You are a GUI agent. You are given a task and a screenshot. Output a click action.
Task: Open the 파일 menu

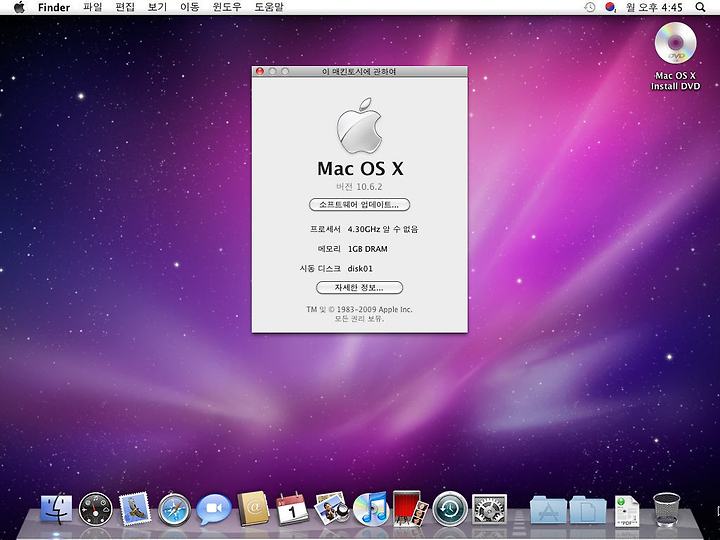[x=93, y=7]
